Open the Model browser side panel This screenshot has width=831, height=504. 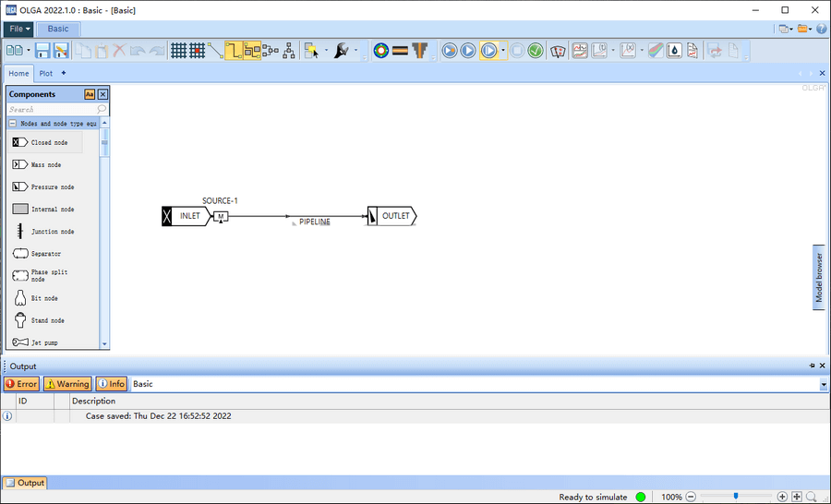(818, 277)
